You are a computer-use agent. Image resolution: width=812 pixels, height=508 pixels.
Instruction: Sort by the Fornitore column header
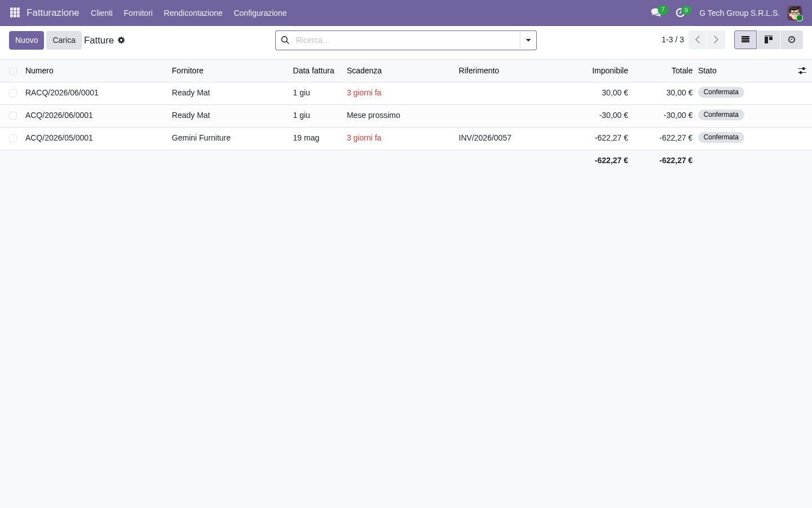(x=188, y=71)
